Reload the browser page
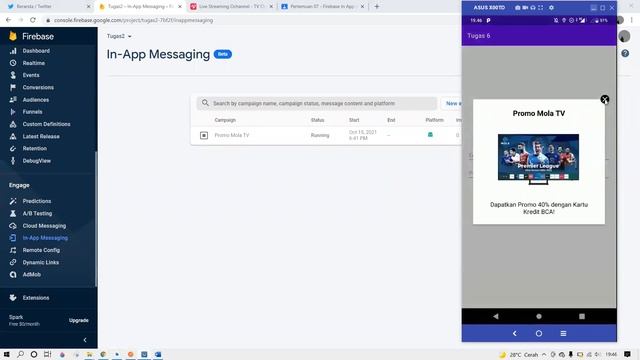The width and height of the screenshot is (640, 360). pyautogui.click(x=33, y=20)
